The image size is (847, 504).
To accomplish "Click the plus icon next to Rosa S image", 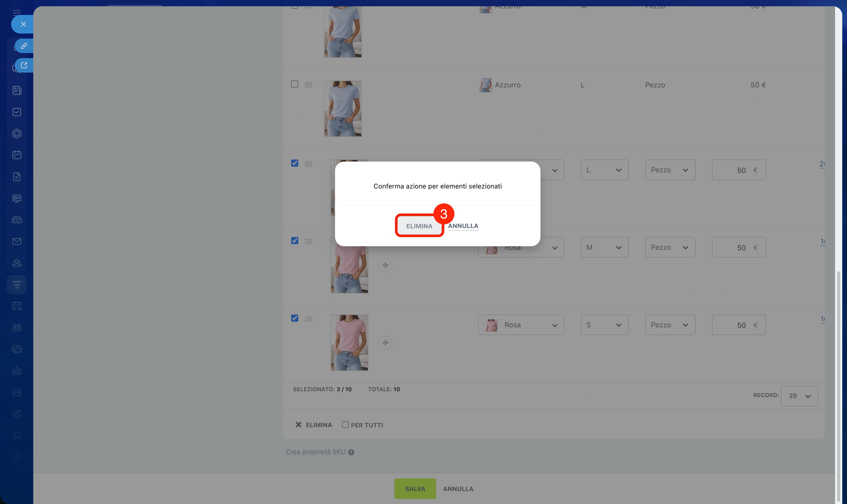I will (x=385, y=343).
